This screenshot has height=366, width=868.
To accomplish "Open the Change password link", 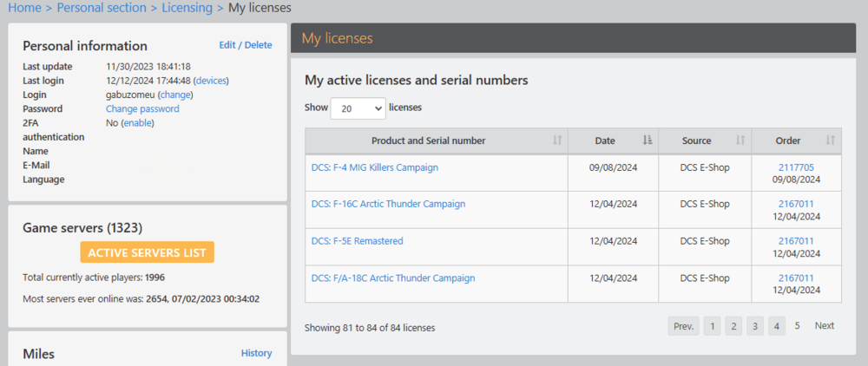I will (142, 108).
